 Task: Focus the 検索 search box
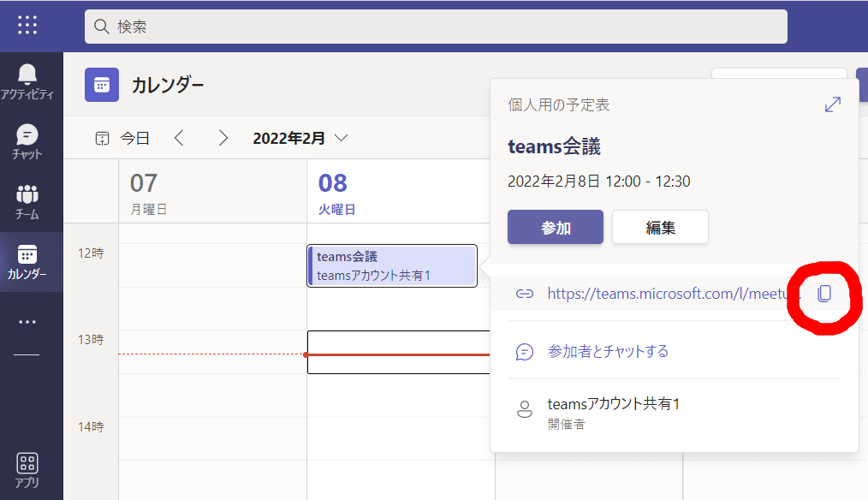436,27
